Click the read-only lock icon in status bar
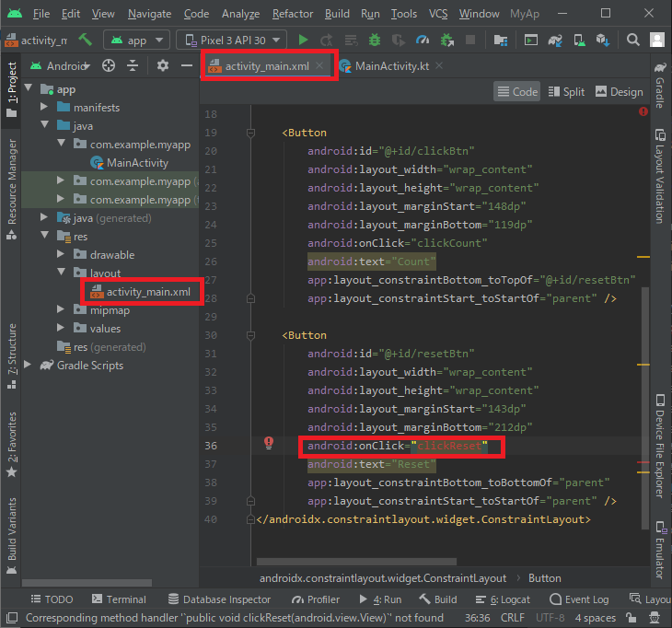Screen dimensions: 672x628 tap(631, 617)
